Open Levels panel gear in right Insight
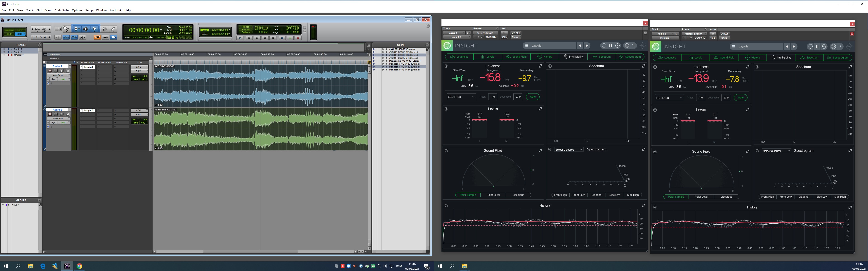This screenshot has height=271, width=868. pyautogui.click(x=655, y=110)
